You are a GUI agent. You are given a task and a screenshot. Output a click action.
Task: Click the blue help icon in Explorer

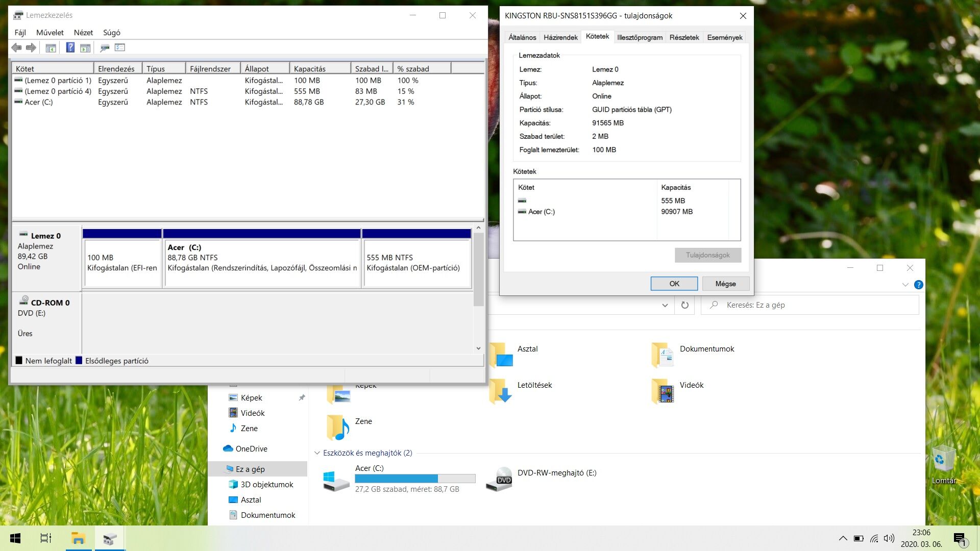pos(918,285)
